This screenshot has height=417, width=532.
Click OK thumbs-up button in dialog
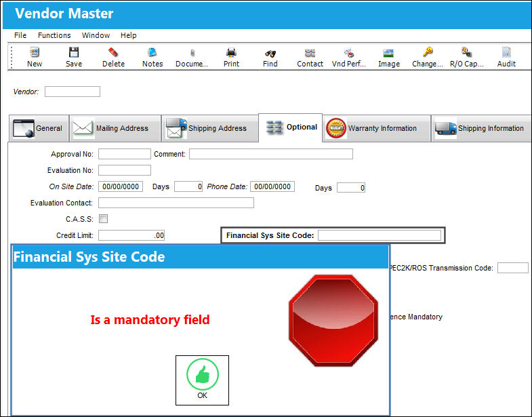click(x=202, y=380)
